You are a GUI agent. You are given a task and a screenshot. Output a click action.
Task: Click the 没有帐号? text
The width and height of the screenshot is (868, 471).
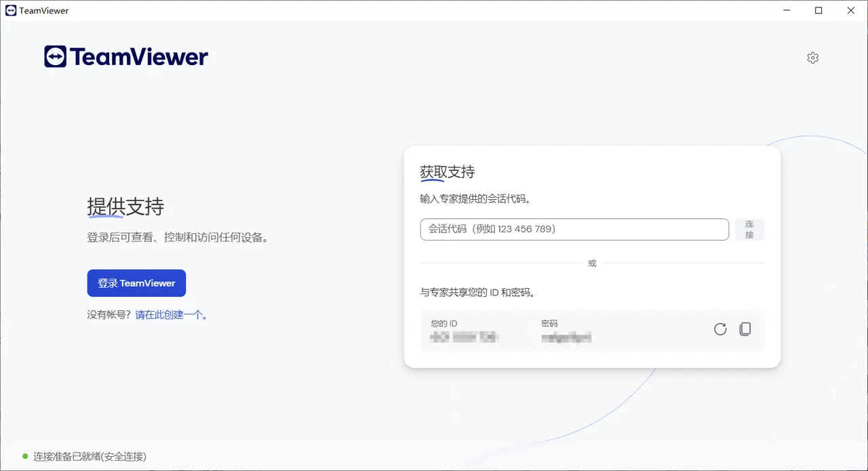click(x=111, y=314)
